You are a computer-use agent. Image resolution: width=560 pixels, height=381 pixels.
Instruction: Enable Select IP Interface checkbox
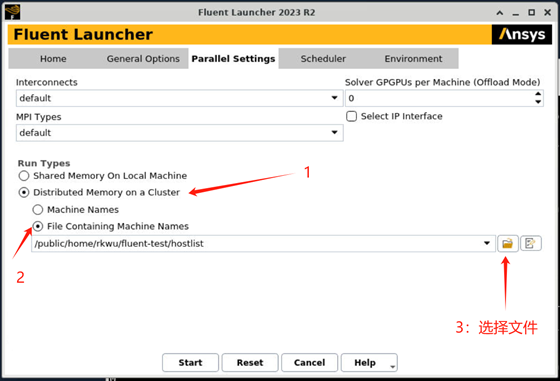point(351,116)
